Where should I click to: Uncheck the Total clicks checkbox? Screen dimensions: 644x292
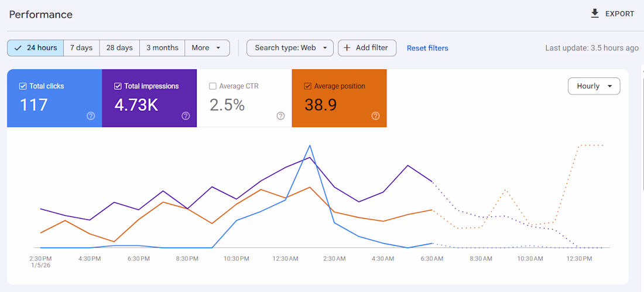[x=23, y=86]
